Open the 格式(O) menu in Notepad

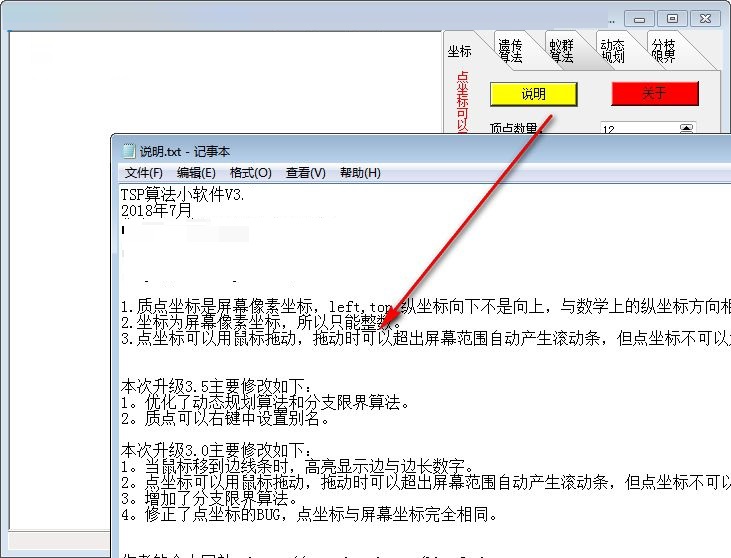coord(251,173)
